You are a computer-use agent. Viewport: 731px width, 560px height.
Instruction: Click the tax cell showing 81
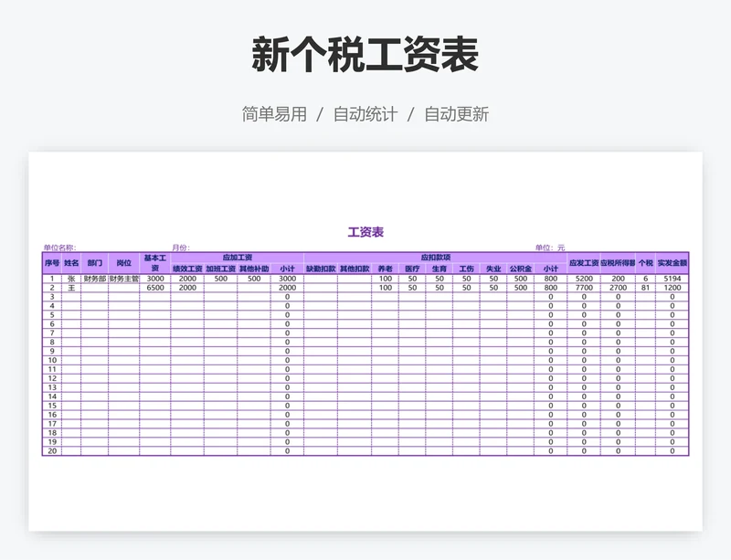click(x=645, y=288)
